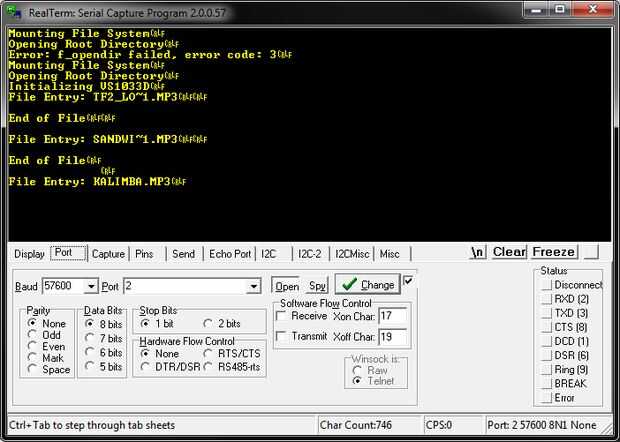
Task: Toggle the checkbox next to Change button
Action: 408,281
